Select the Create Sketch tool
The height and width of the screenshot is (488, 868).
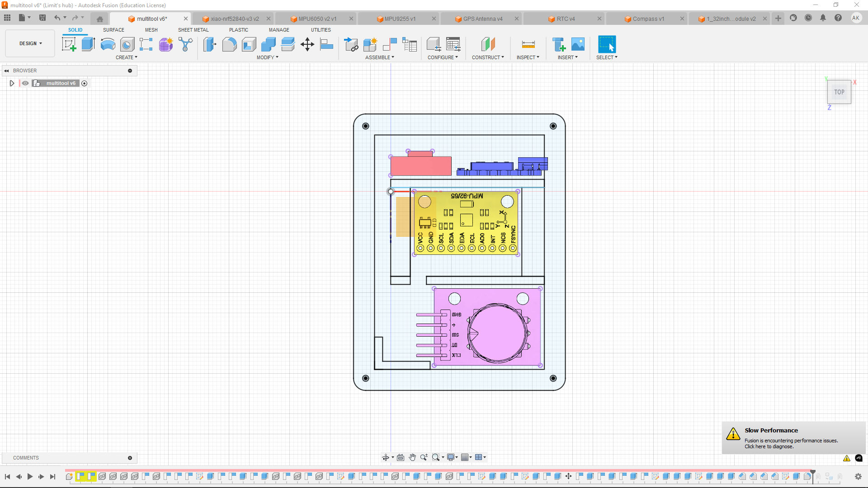point(69,44)
